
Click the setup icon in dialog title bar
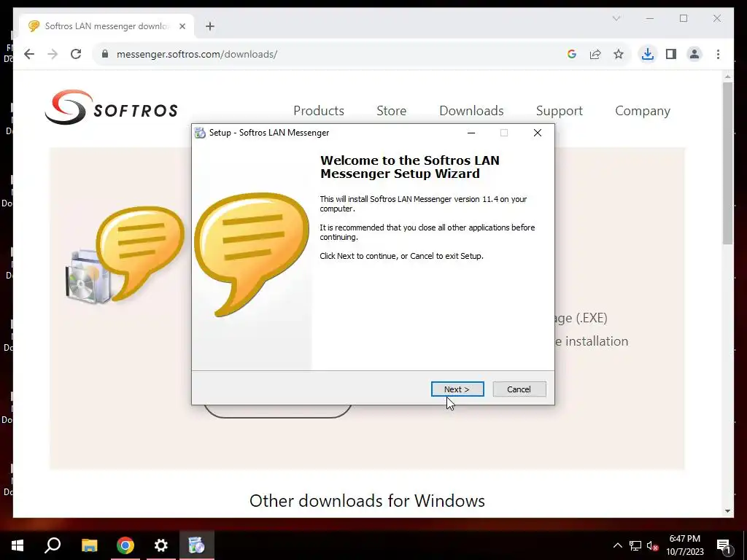pyautogui.click(x=200, y=133)
